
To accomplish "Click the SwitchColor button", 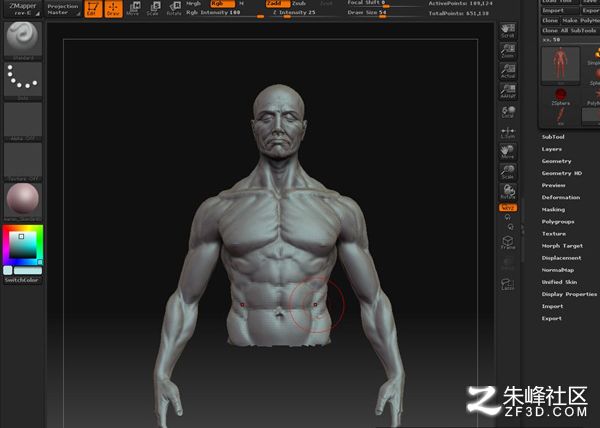I will tap(22, 280).
